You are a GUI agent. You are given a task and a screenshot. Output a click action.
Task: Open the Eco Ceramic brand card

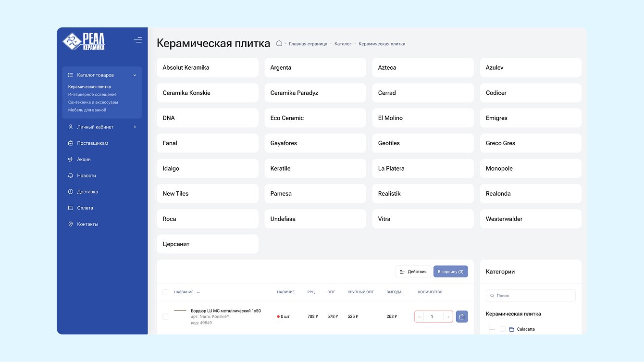pos(315,118)
